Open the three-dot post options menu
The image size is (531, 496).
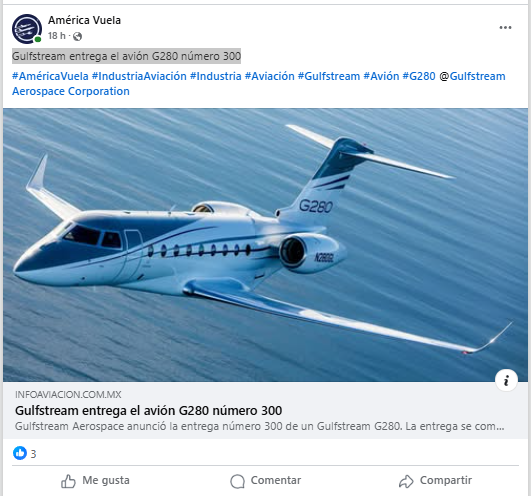tap(505, 28)
